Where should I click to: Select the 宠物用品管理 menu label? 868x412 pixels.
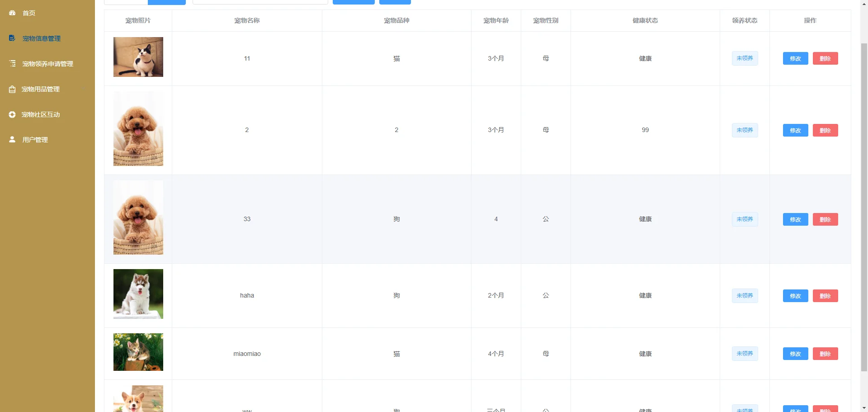click(41, 89)
